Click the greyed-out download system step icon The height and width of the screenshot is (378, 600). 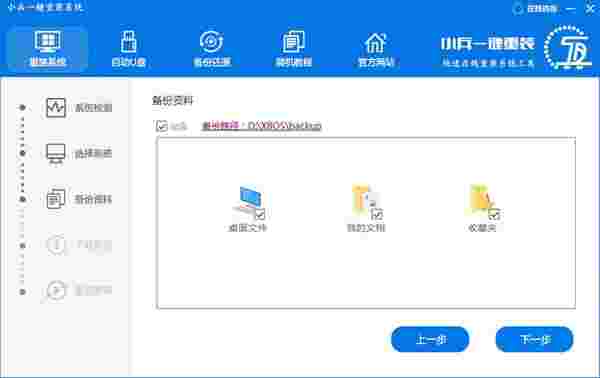click(56, 244)
